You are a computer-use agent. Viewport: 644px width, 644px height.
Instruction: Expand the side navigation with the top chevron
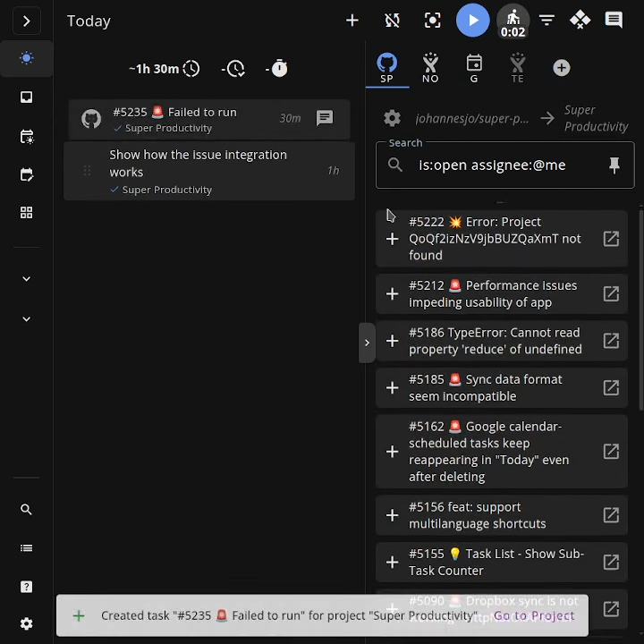click(x=26, y=21)
